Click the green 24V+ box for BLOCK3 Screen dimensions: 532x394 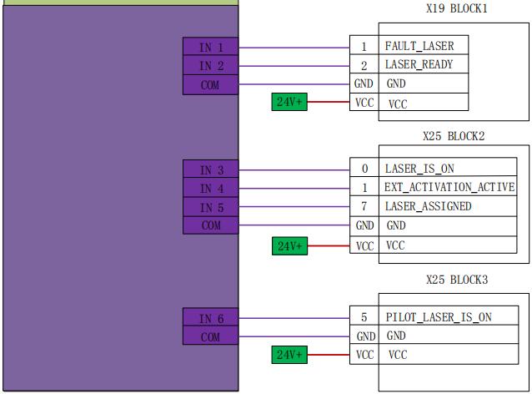pyautogui.click(x=290, y=355)
